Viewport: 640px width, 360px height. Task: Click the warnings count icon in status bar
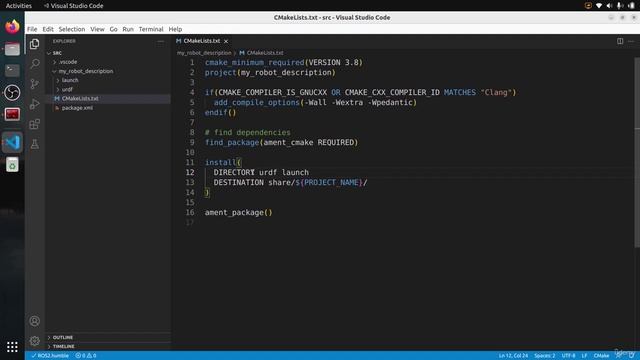(92, 356)
